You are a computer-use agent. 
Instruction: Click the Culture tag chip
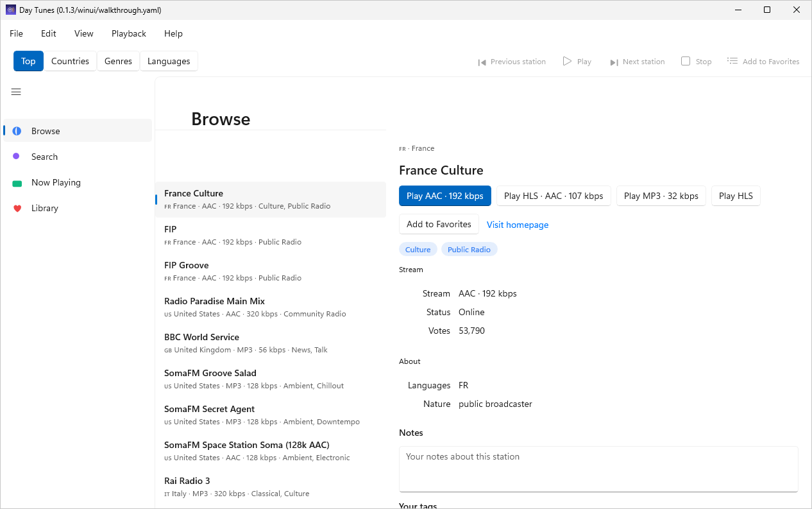pyautogui.click(x=418, y=250)
